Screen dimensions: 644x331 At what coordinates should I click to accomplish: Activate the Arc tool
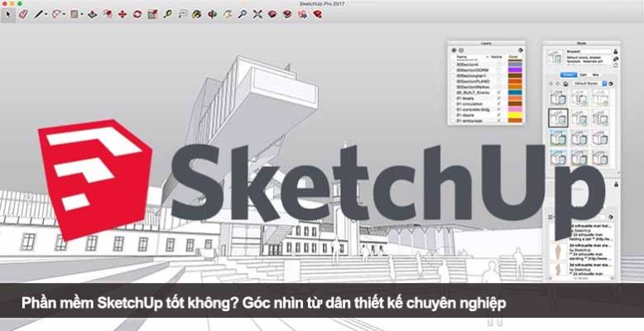click(x=56, y=14)
